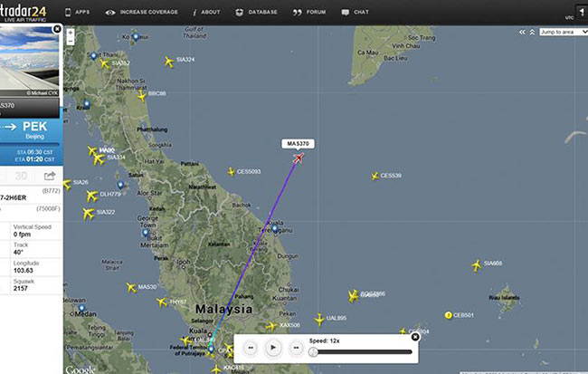Zoom out of the map
This screenshot has height=374, width=588.
[71, 43]
